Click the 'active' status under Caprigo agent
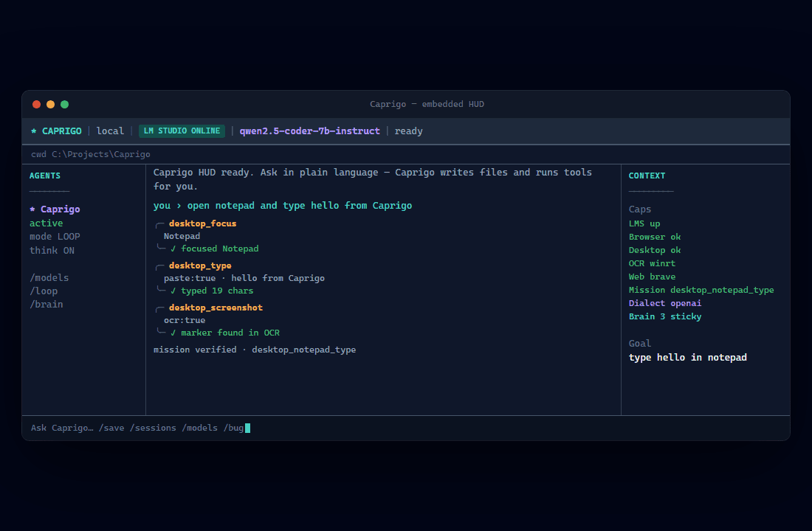 pyautogui.click(x=46, y=223)
